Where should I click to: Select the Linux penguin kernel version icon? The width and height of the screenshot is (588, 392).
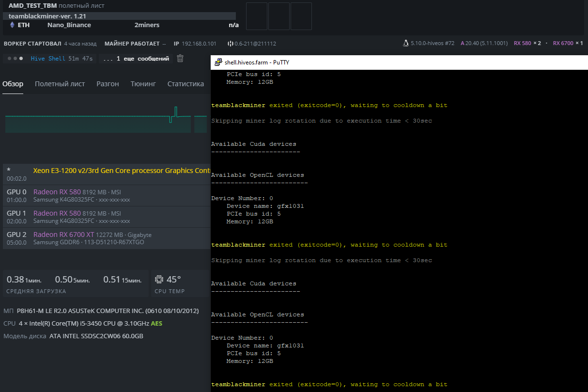406,43
